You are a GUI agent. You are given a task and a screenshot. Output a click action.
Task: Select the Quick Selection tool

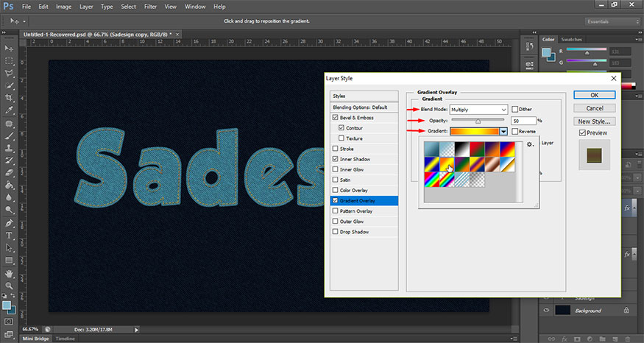9,85
